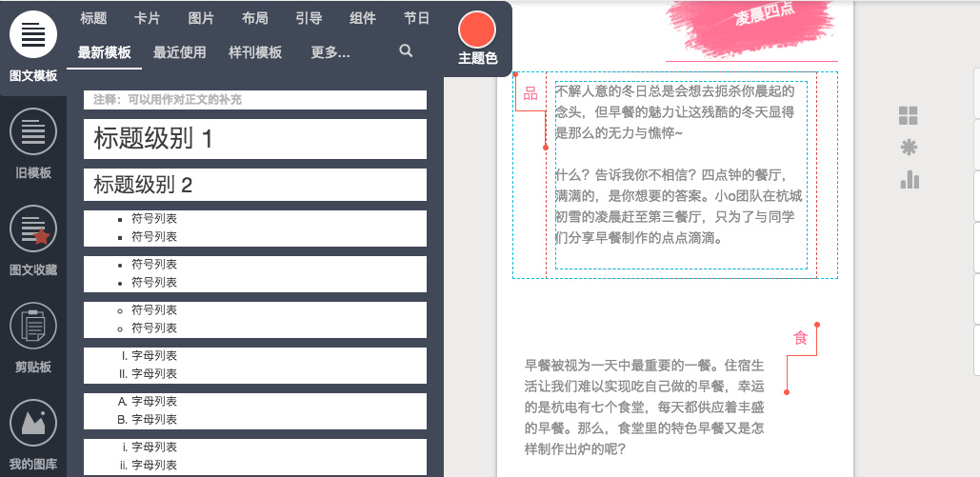
Task: Insert the A. B. 字母列表 template
Action: pyautogui.click(x=255, y=410)
